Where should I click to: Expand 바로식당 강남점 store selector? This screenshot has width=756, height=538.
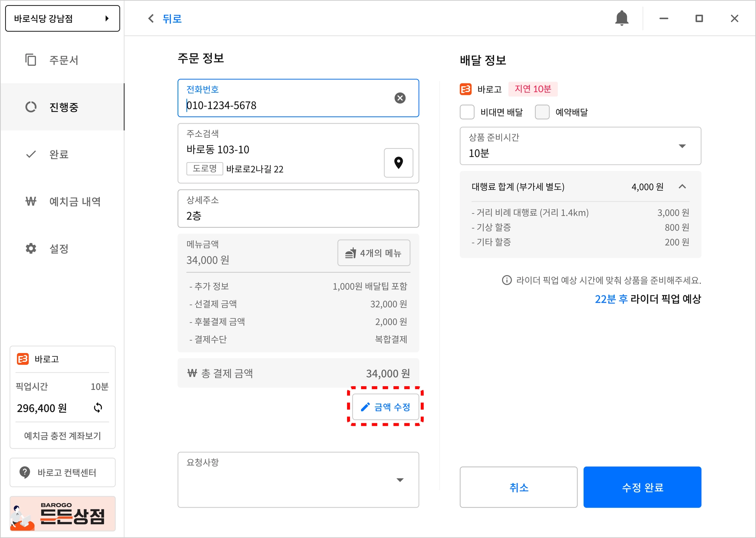coord(62,18)
